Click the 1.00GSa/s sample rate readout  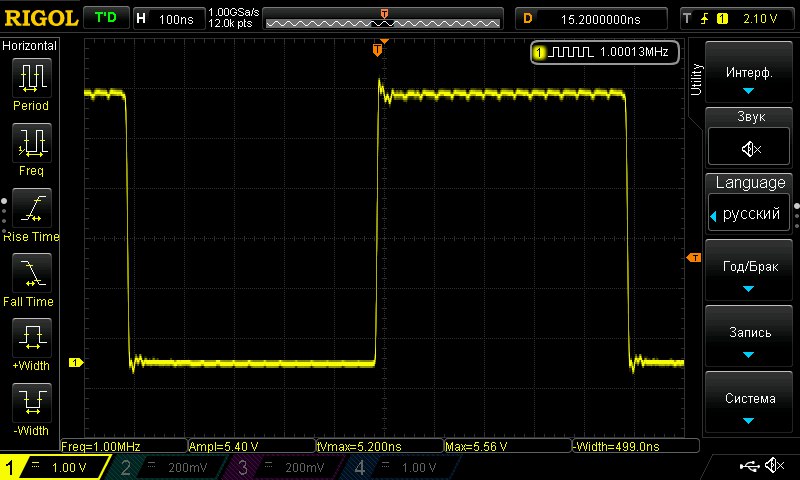click(x=234, y=12)
